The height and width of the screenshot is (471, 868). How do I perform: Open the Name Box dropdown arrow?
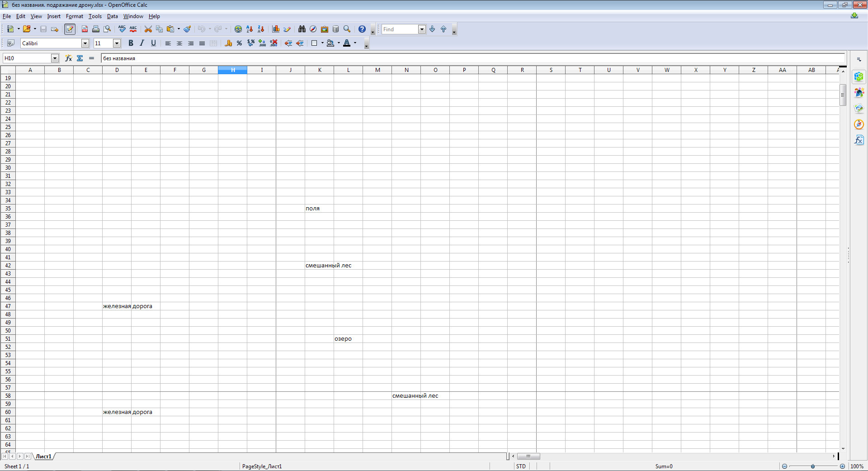pyautogui.click(x=55, y=58)
